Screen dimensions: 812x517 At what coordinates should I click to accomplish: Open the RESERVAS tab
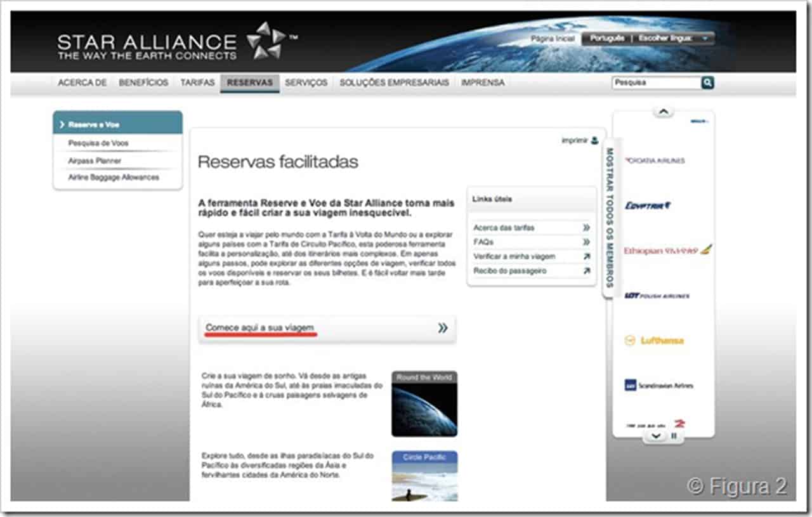point(250,82)
